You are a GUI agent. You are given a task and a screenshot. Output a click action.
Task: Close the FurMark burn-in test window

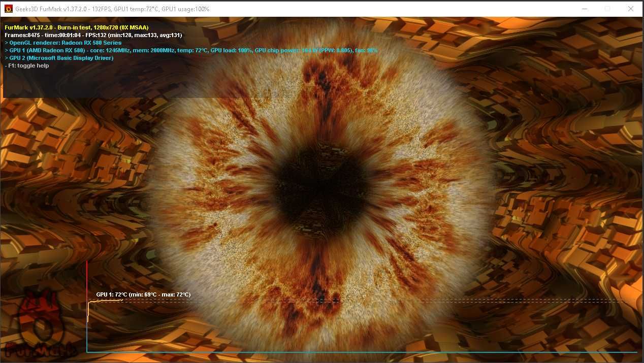click(631, 9)
